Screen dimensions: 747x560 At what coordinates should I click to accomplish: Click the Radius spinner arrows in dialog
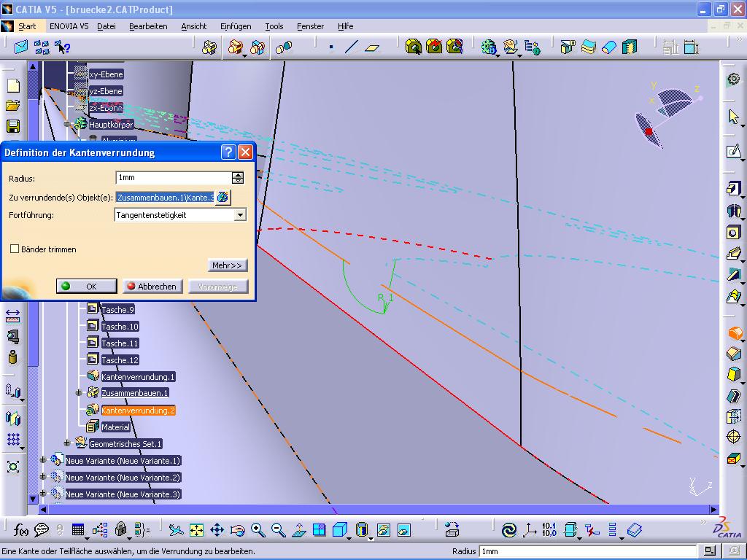tap(238, 178)
